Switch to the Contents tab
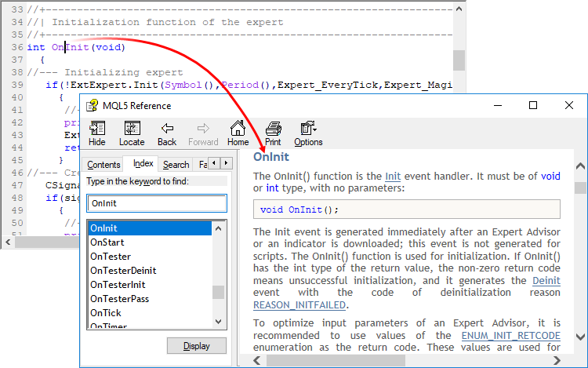This screenshot has width=588, height=368. (x=103, y=165)
